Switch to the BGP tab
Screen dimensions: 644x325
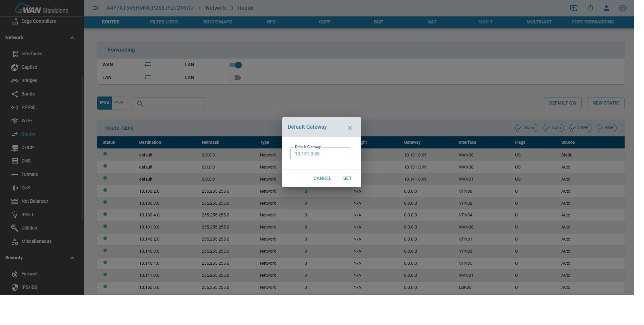tap(378, 22)
